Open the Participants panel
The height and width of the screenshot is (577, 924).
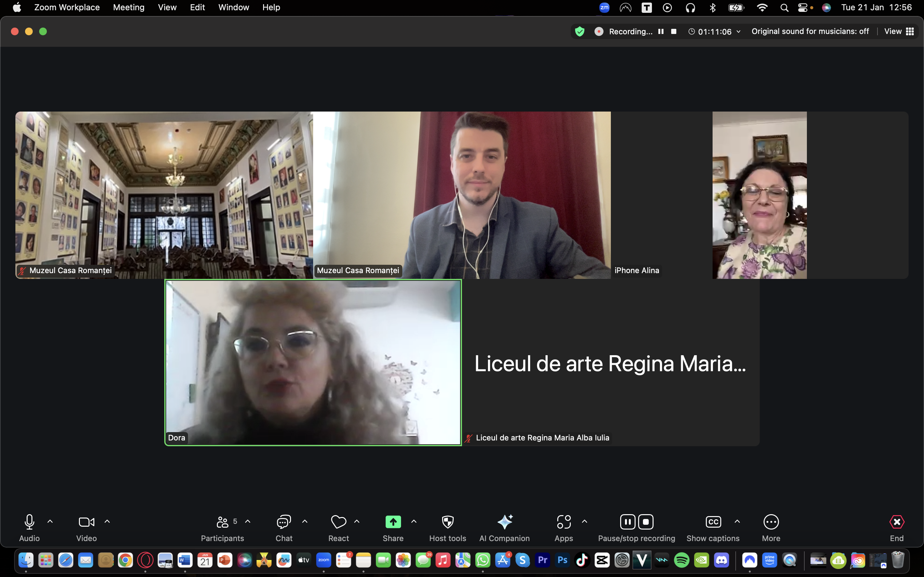(x=223, y=522)
